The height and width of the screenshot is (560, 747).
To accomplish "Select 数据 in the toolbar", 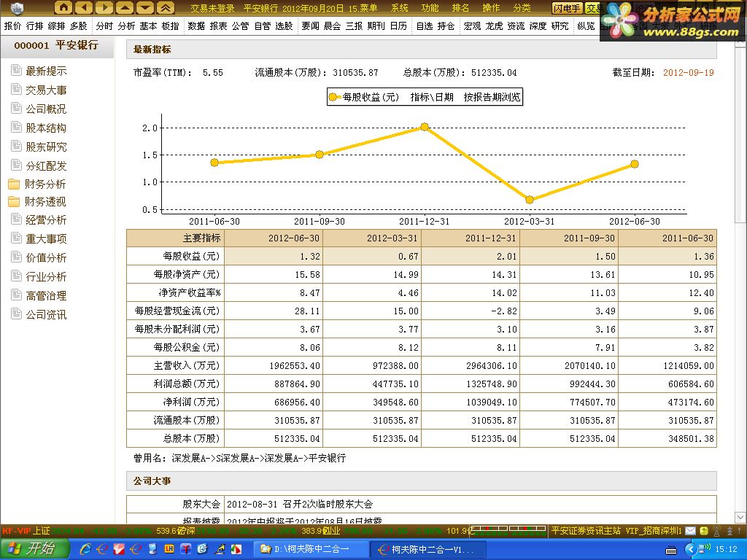I will tap(196, 26).
